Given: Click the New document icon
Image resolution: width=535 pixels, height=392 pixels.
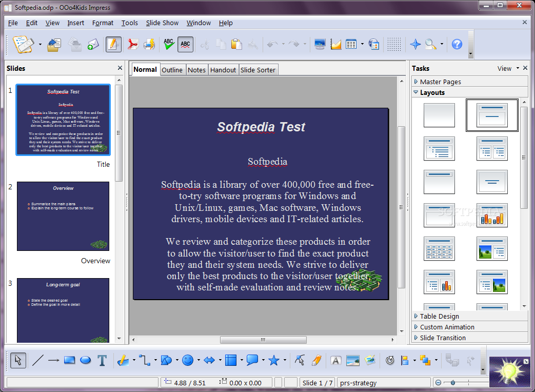Looking at the screenshot, I should coord(23,44).
